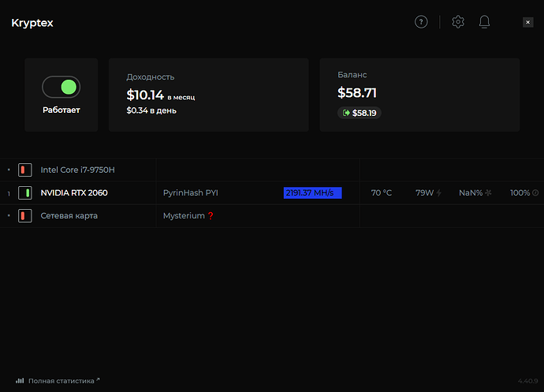The width and height of the screenshot is (544, 392).
Task: Click the green withdraw arrow icon
Action: pyautogui.click(x=346, y=113)
